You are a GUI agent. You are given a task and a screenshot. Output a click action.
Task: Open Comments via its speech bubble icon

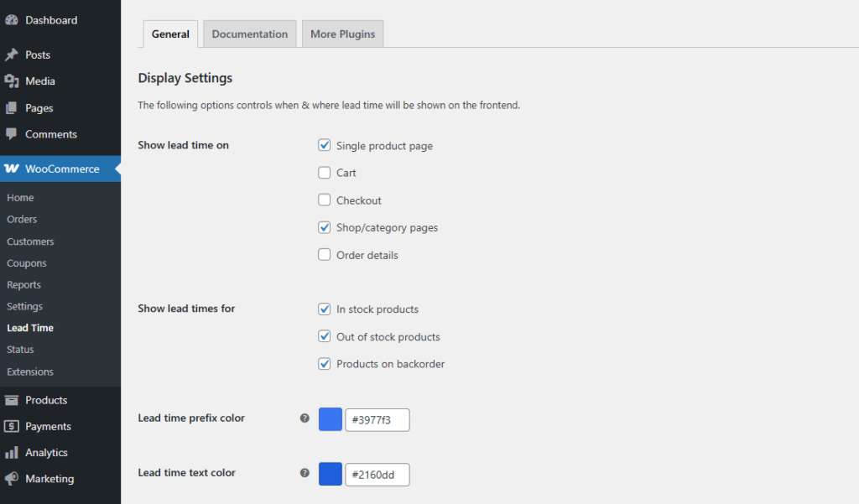click(13, 134)
